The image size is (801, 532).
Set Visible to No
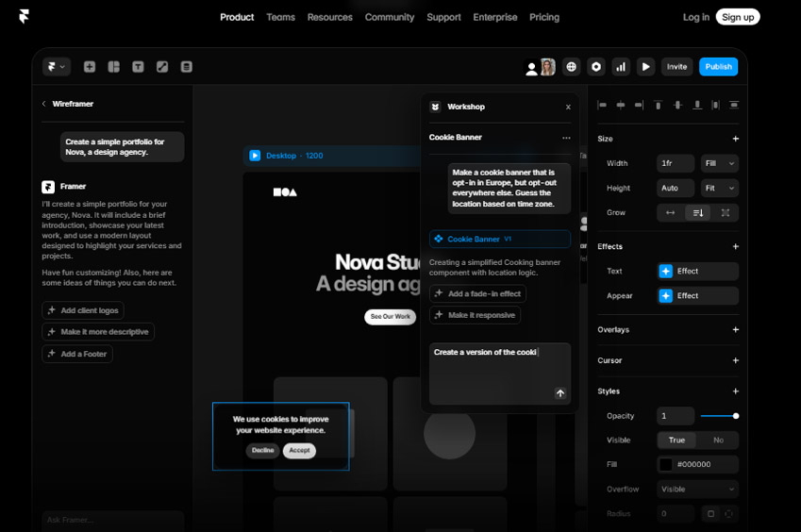[x=718, y=441]
